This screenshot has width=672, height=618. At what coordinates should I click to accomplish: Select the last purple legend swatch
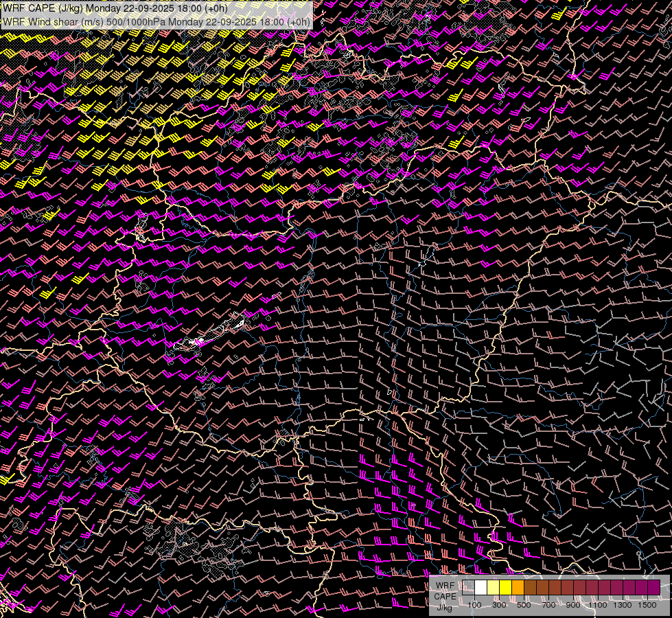[653, 588]
